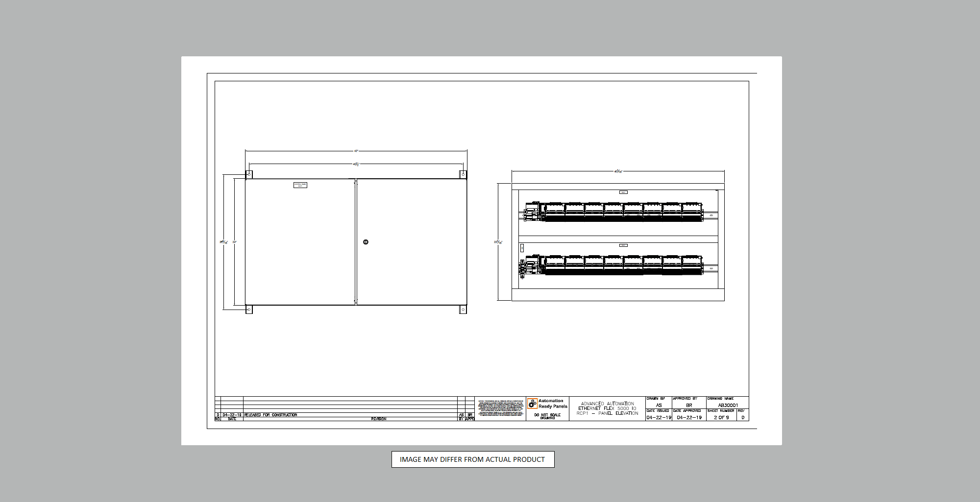The height and width of the screenshot is (502, 980).
Task: Click the top-right mounting tab hole
Action: (x=463, y=174)
